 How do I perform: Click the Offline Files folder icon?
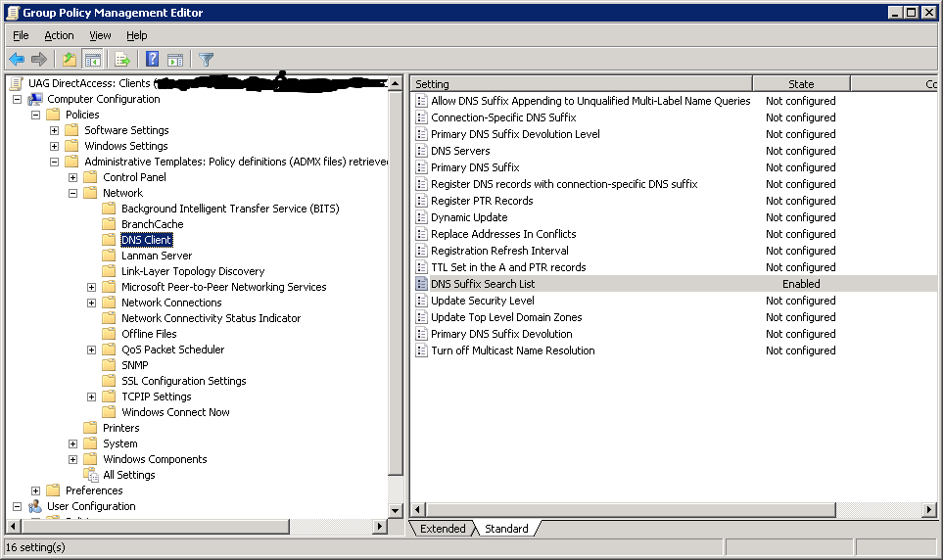coord(109,334)
